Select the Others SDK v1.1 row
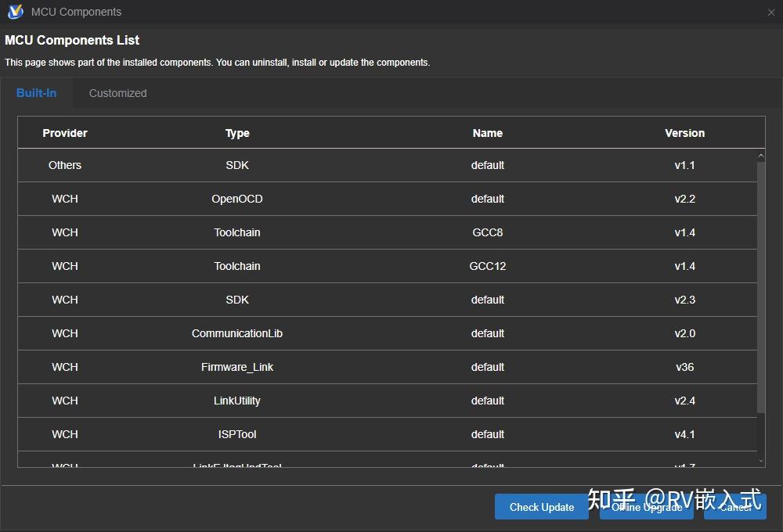The width and height of the screenshot is (783, 532). point(313,165)
